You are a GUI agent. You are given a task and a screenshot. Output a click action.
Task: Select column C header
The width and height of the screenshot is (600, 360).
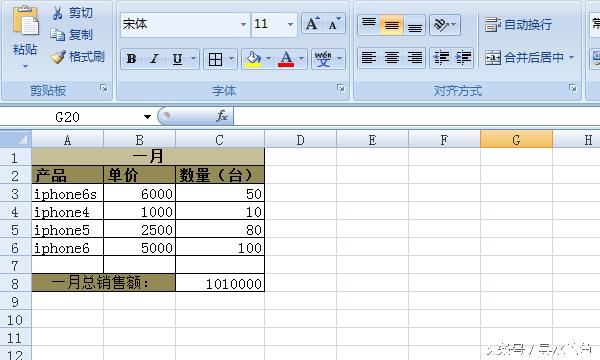[x=220, y=140]
